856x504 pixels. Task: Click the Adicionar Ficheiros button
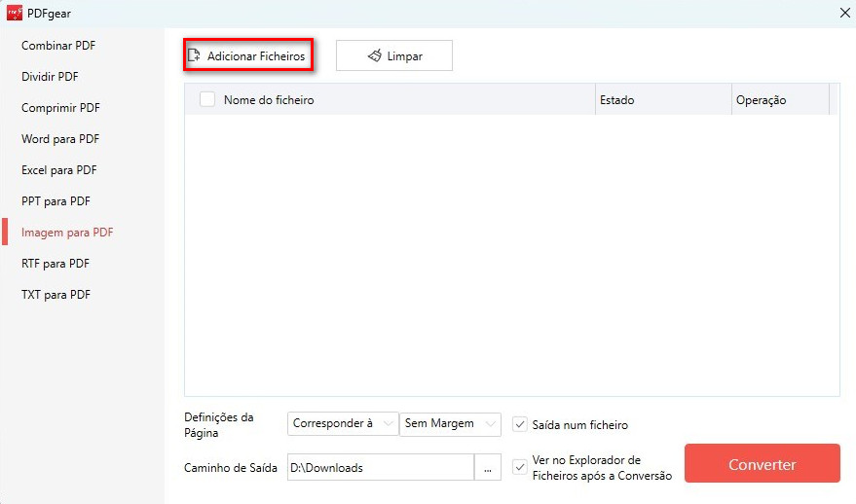248,55
